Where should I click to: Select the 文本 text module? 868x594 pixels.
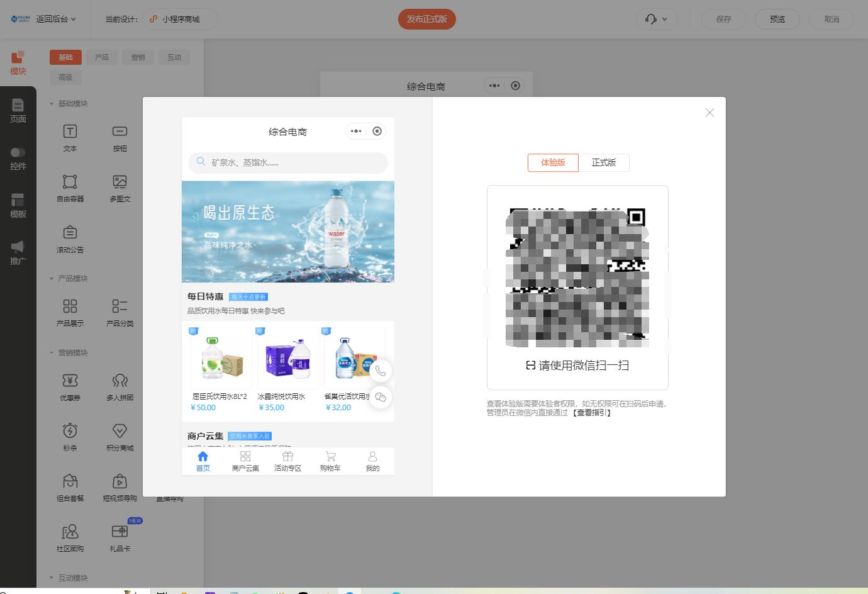70,138
